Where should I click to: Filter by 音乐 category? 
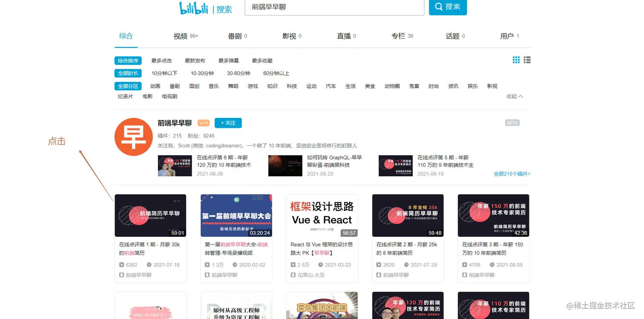coord(214,86)
